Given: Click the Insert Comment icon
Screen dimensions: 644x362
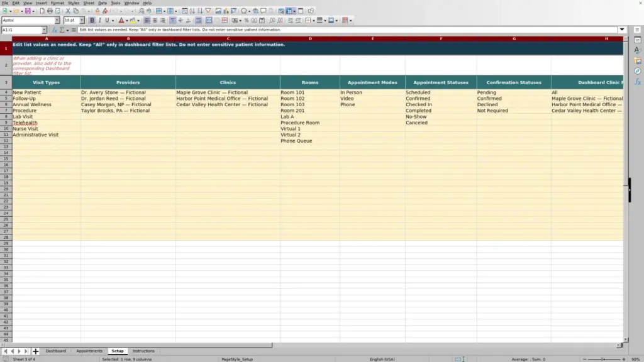Looking at the screenshot, I should pyautogui.click(x=264, y=11).
